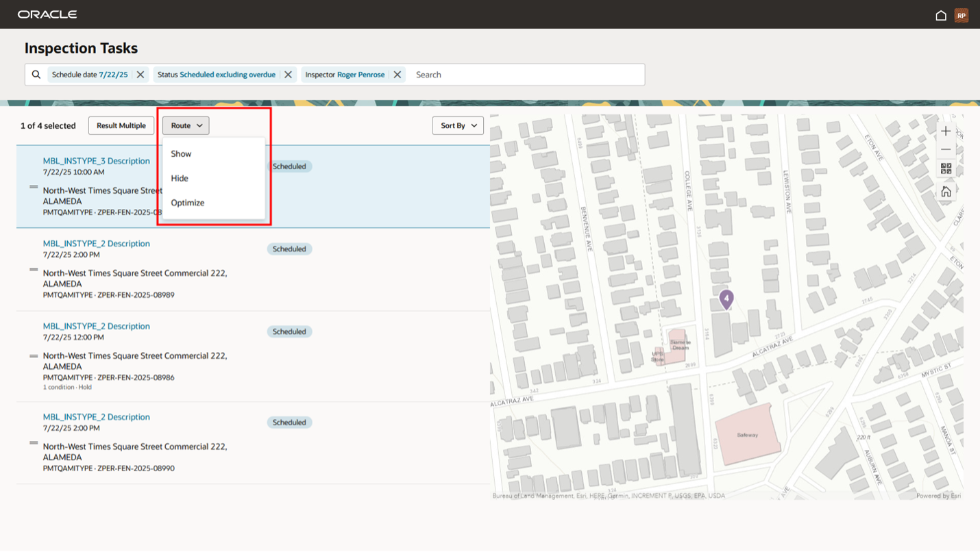Collapse the Route dropdown
Viewport: 980px width, 554px height.
pos(185,125)
